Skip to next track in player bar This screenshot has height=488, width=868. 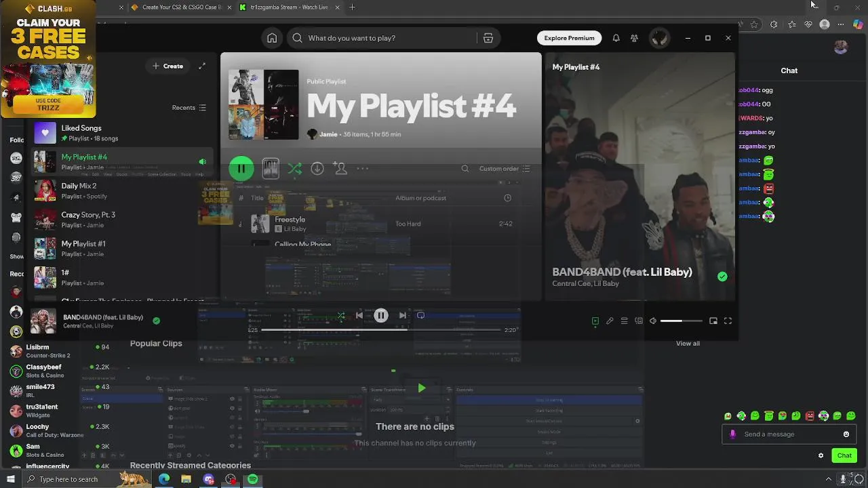click(x=403, y=315)
